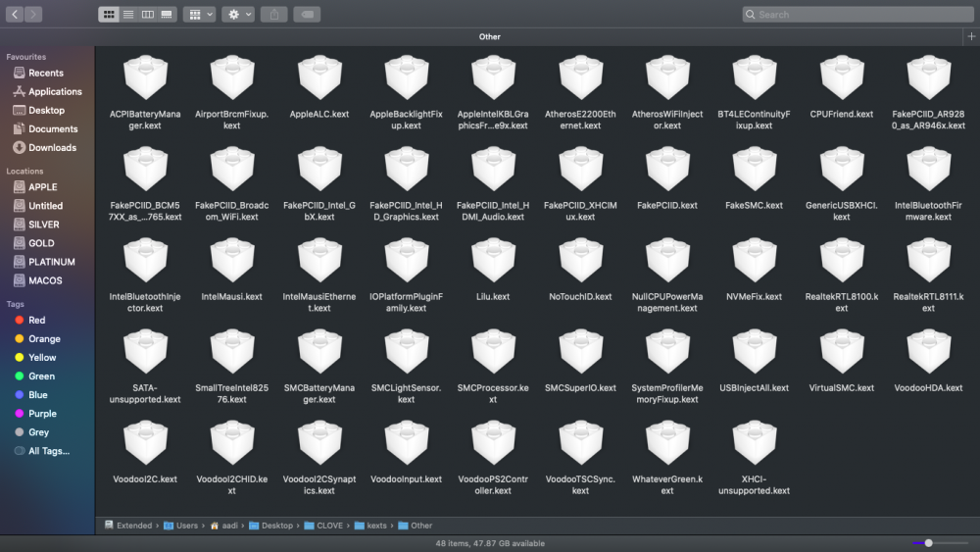The width and height of the screenshot is (980, 552).
Task: Select the GenericUSBXHCI.kext icon
Action: tap(842, 169)
